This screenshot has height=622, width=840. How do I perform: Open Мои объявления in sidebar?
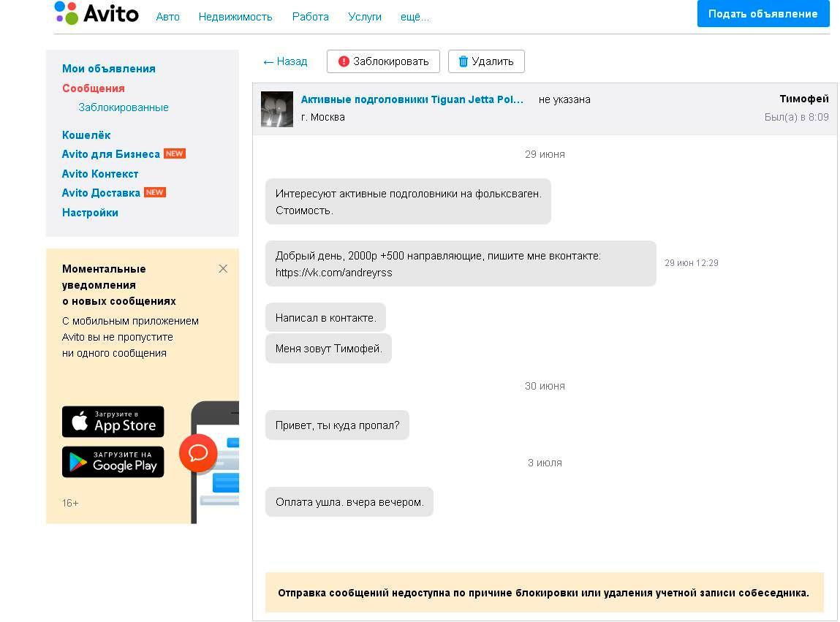[x=109, y=69]
